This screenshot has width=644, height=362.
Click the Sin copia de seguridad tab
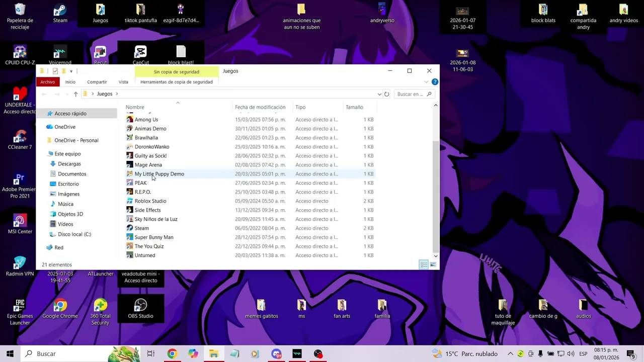point(177,72)
